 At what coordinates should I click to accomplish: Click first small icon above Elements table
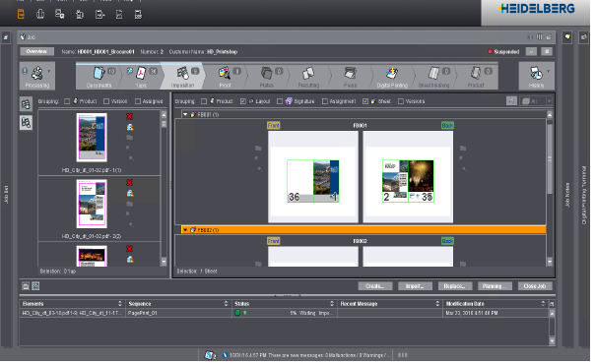(x=26, y=286)
